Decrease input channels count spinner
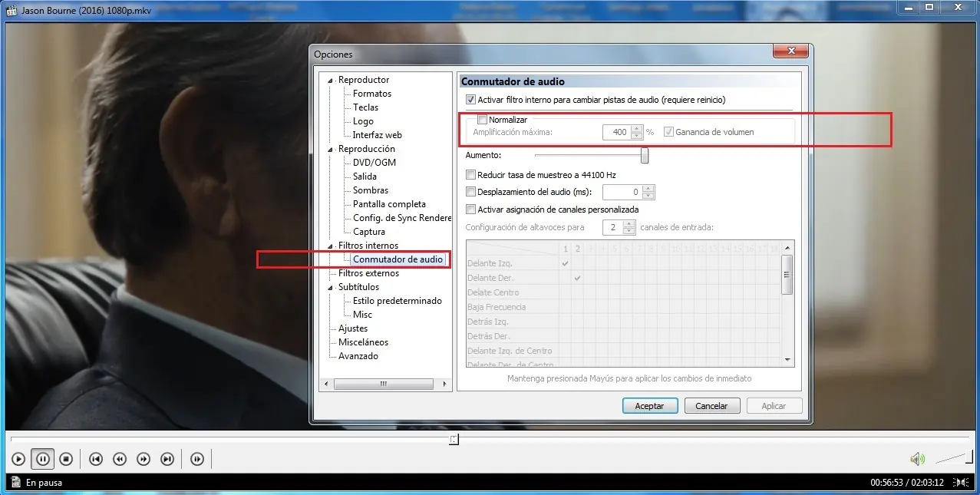This screenshot has width=980, height=495. pos(629,231)
